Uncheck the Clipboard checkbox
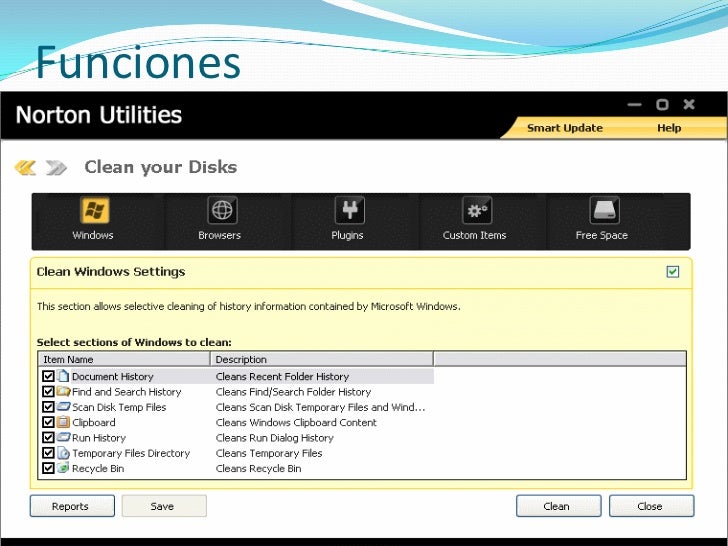Viewport: 728px width, 546px height. point(48,422)
